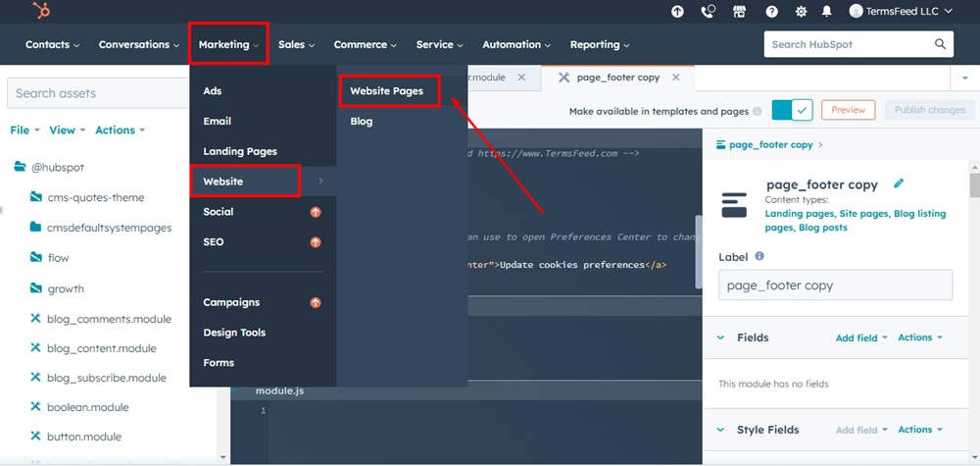Close the page_footer copy tab

click(x=675, y=78)
